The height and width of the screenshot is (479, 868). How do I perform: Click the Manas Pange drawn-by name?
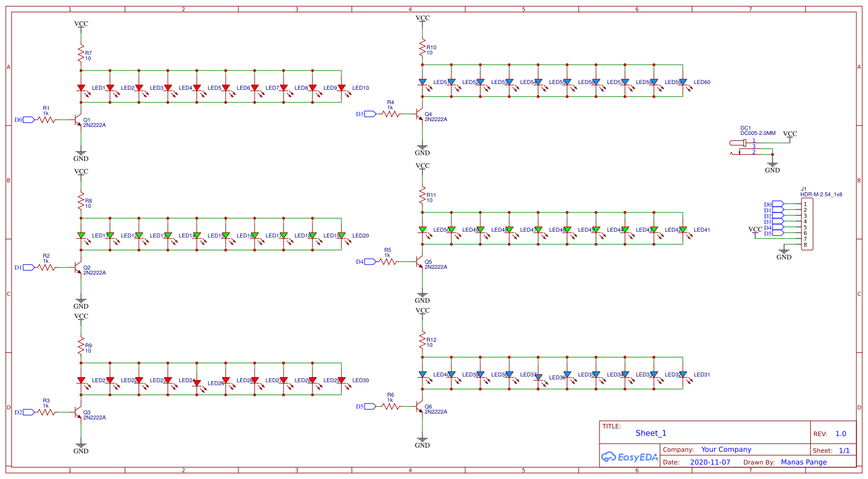coord(803,462)
